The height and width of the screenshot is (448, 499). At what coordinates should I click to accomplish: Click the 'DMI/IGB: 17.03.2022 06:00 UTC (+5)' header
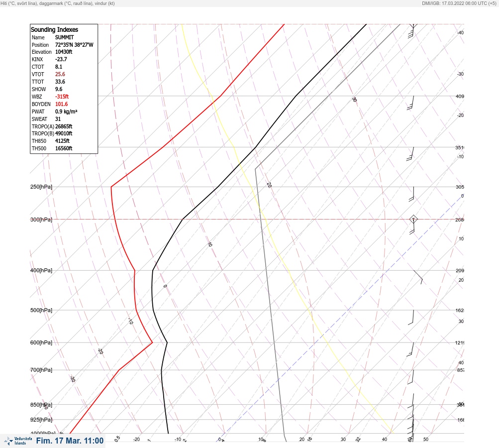(459, 3)
